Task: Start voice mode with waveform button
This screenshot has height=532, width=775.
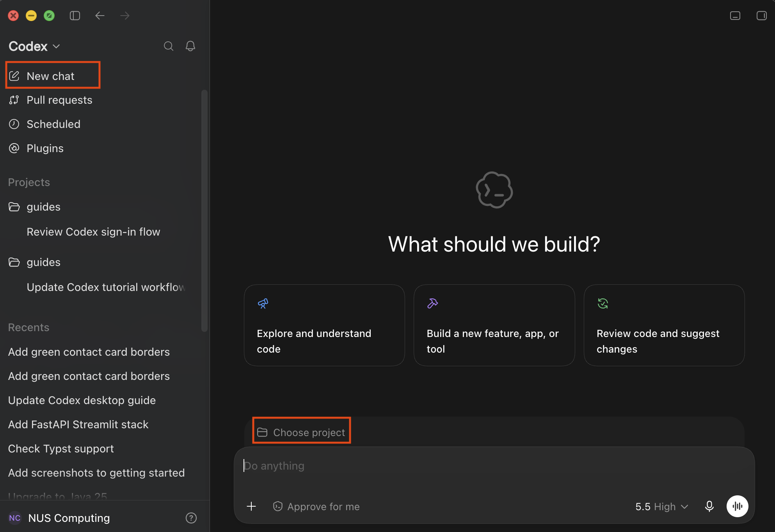Action: (x=737, y=506)
